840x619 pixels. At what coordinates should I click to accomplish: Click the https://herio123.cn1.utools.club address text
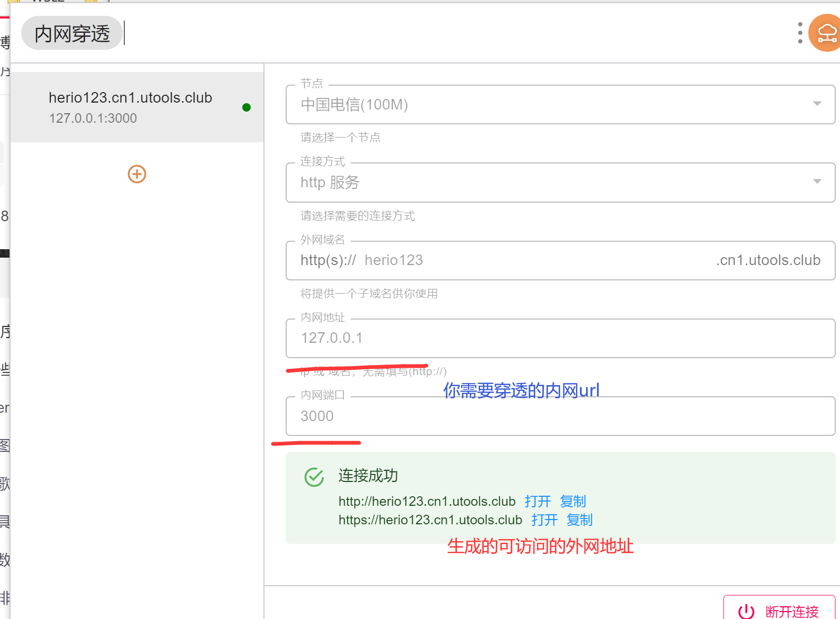(431, 520)
